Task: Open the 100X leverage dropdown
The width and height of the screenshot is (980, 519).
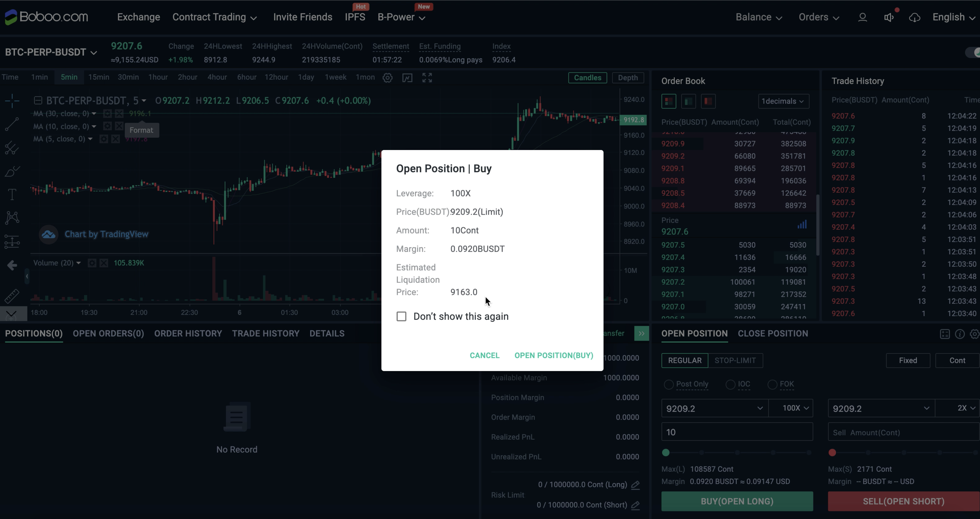Action: point(791,408)
